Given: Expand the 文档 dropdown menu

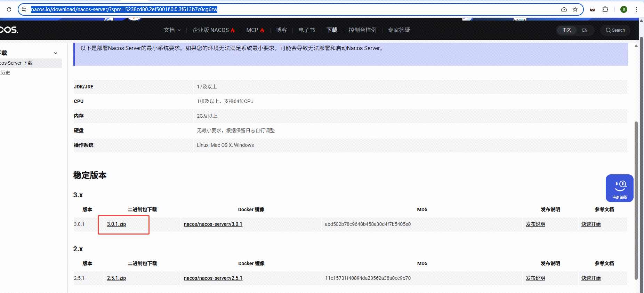Looking at the screenshot, I should point(172,30).
